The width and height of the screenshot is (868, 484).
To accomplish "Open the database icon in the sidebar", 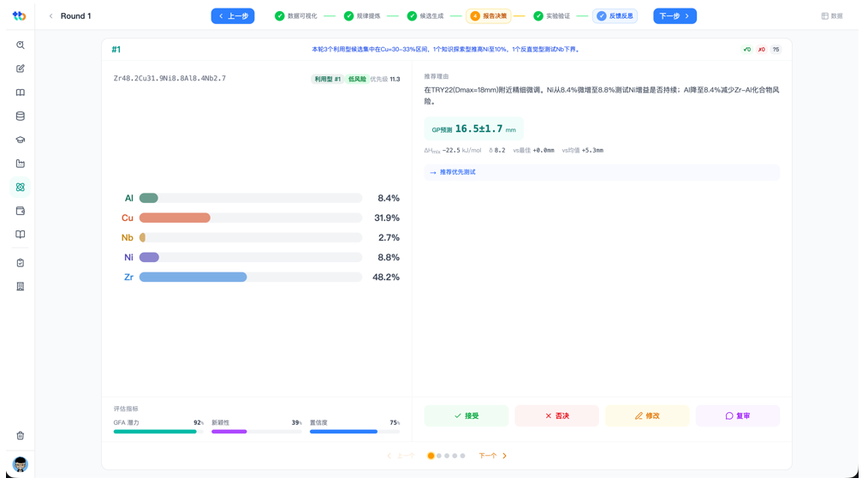I will [x=21, y=117].
